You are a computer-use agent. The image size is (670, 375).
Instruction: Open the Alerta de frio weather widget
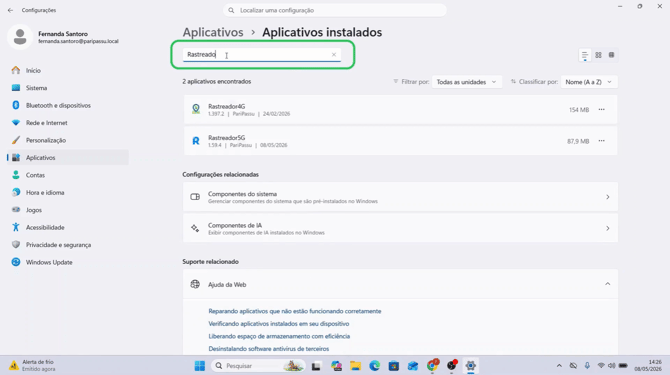pyautogui.click(x=32, y=365)
